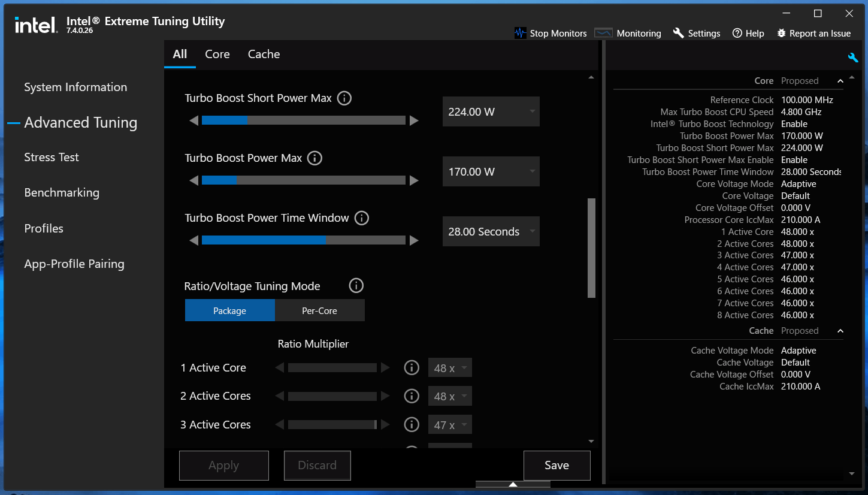The image size is (868, 495).
Task: Click the Max Turbo Boost CPU Speed 4.800 GHz value
Action: [x=802, y=112]
